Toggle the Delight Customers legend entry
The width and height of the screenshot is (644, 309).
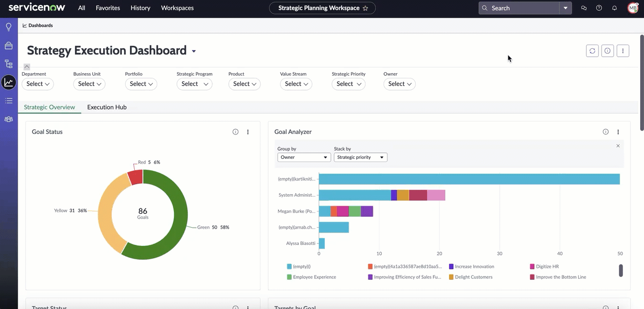coord(471,277)
